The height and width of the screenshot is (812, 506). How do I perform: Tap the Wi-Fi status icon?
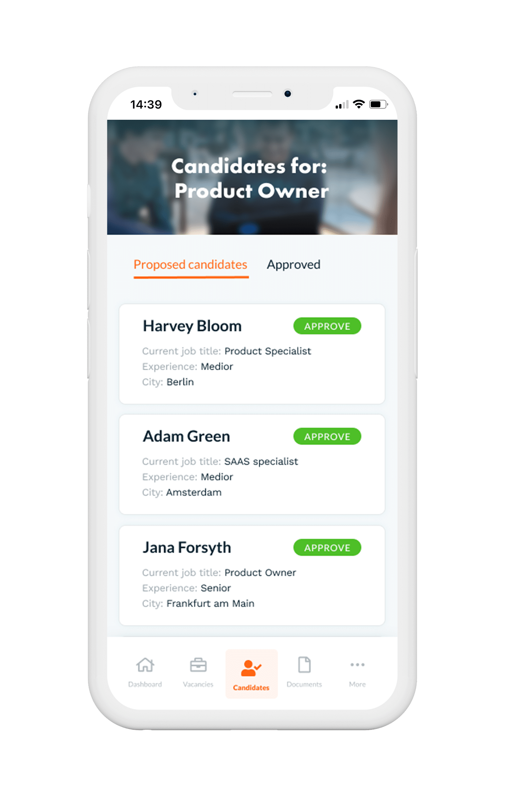[x=359, y=104]
